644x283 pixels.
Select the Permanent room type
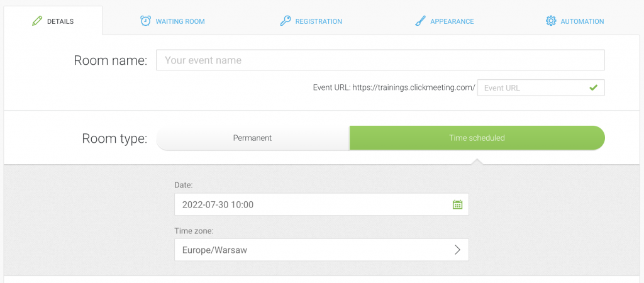tap(253, 138)
